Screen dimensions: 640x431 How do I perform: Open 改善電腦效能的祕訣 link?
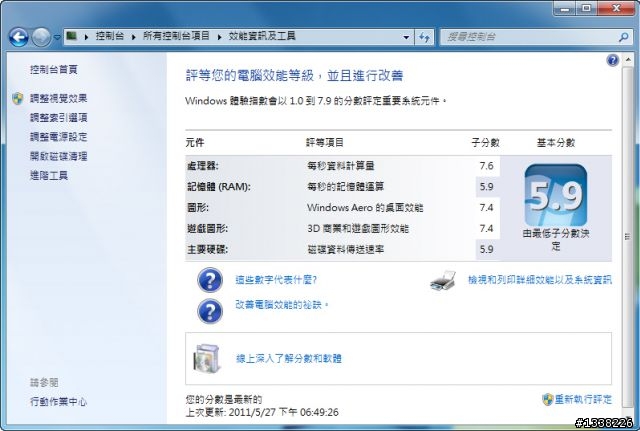tap(282, 304)
